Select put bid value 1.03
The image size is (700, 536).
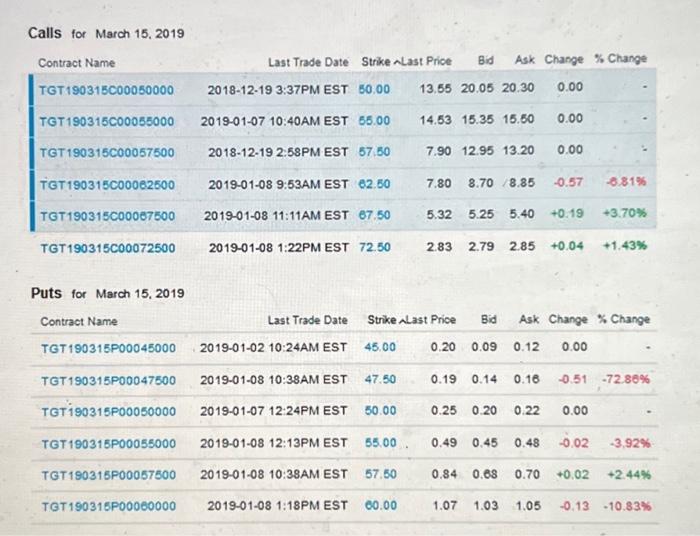coord(486,505)
